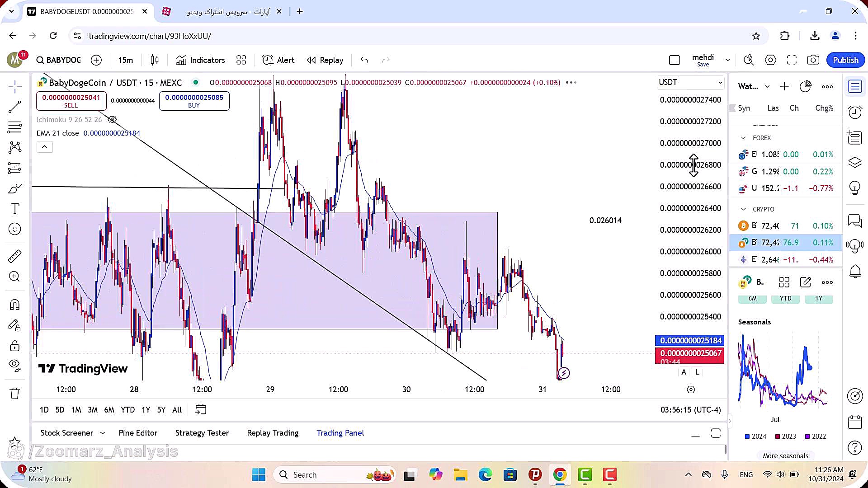This screenshot has height=488, width=868.
Task: Toggle the 2024 seasonals legend
Action: point(755,436)
